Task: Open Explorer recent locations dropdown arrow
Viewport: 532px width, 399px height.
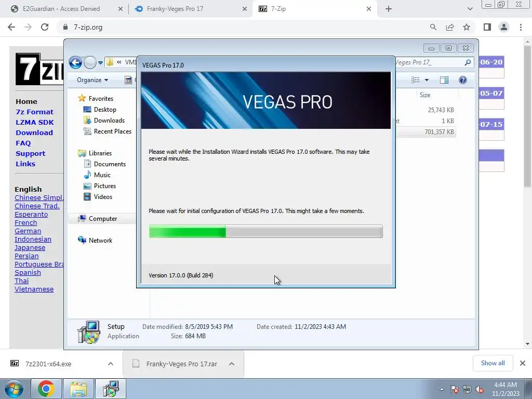Action: click(100, 63)
